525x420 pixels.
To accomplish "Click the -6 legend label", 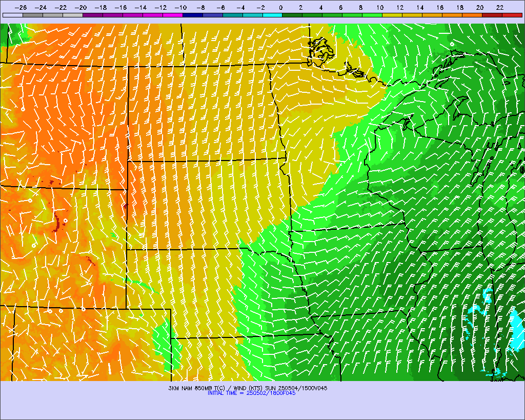I will [x=220, y=8].
